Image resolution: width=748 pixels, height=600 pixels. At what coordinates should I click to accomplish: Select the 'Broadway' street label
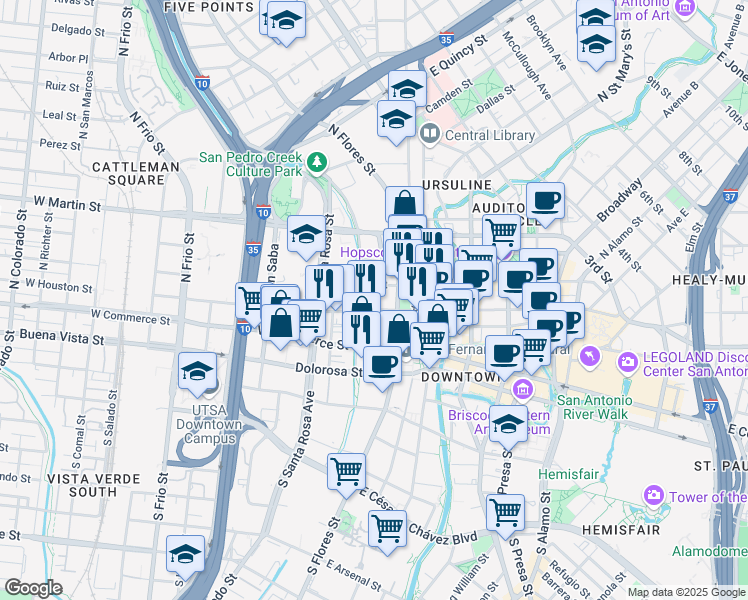coord(620,200)
